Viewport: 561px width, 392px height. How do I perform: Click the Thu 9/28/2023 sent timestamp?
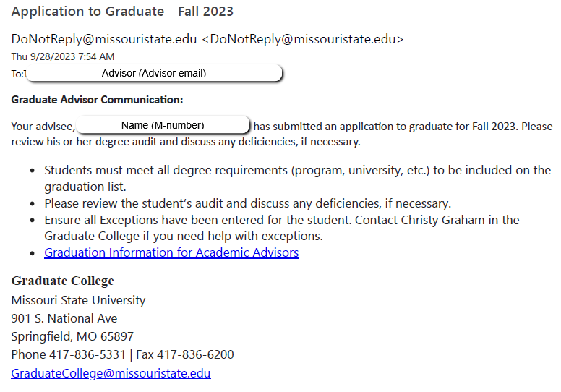pos(62,56)
